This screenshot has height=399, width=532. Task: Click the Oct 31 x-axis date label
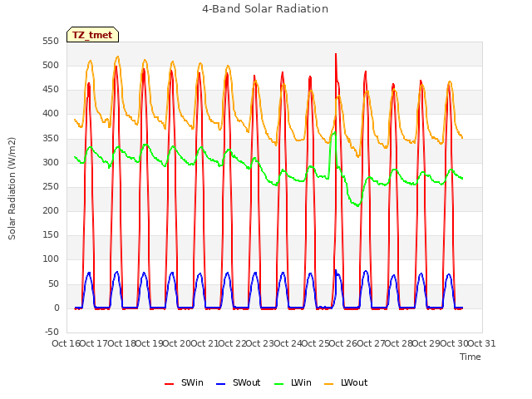[x=481, y=343]
